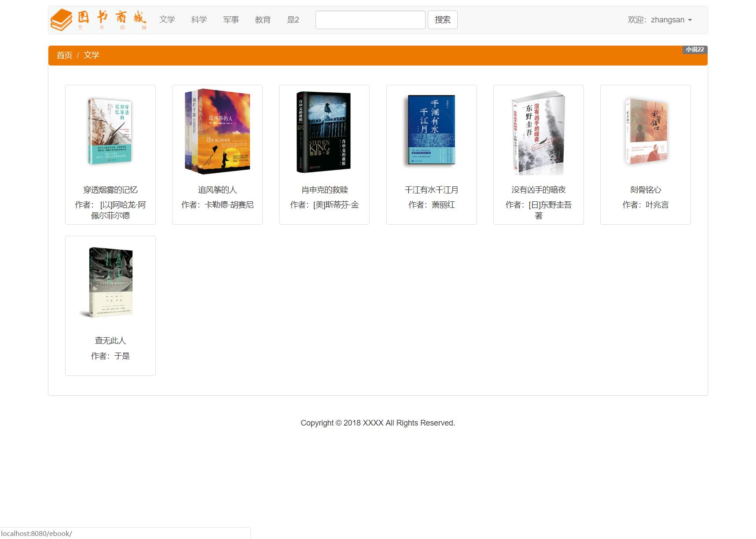Click author line 叶兆言

[x=646, y=205]
